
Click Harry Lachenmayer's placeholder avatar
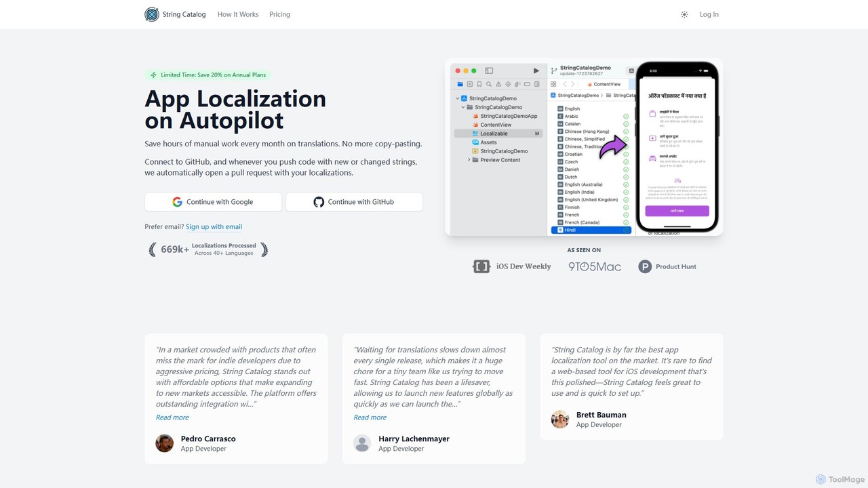click(362, 443)
